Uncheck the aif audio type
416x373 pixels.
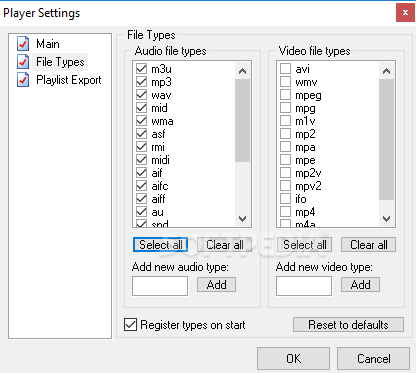142,173
